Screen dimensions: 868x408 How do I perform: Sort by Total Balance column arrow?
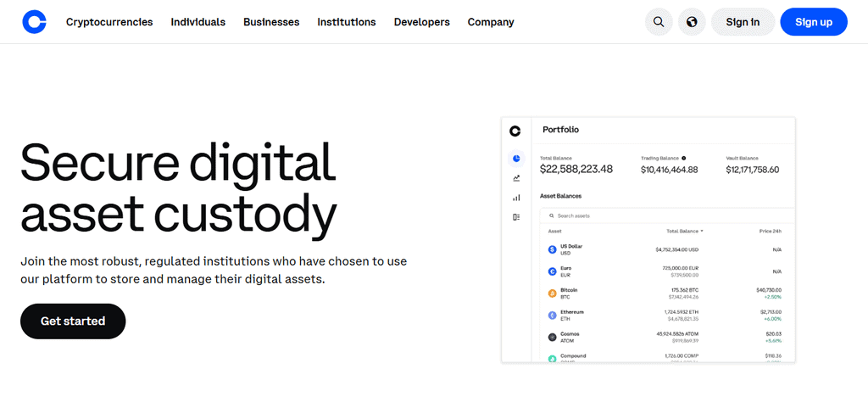tap(702, 231)
